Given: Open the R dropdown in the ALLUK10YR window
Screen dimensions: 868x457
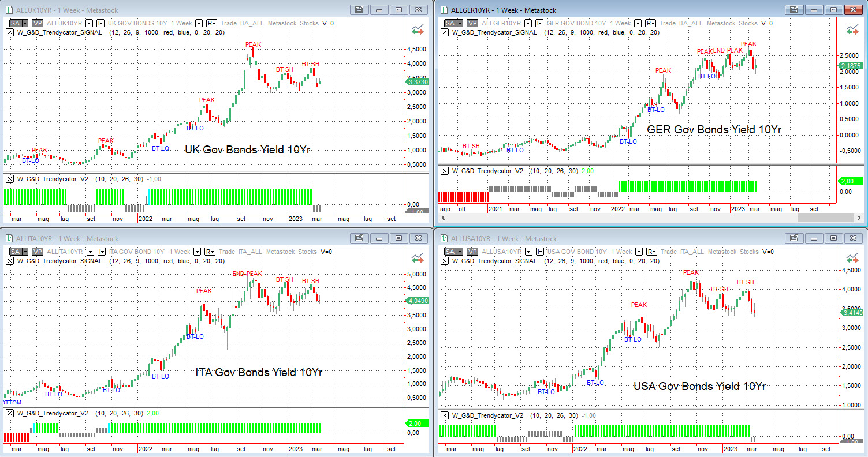Looking at the screenshot, I should 211,23.
